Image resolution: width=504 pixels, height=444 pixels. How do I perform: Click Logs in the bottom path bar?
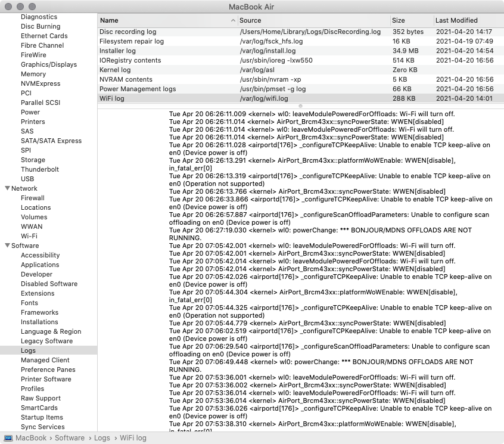point(102,438)
